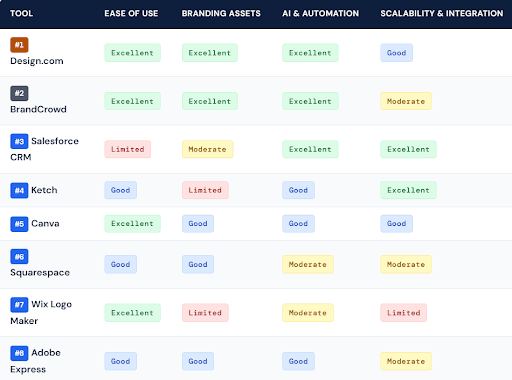Click Design.com's Branding Assets Excellent tag
This screenshot has height=380, width=512.
point(210,53)
